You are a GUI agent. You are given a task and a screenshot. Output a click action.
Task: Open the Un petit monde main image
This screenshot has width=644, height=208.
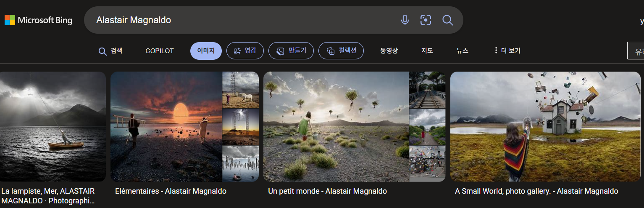[336, 127]
